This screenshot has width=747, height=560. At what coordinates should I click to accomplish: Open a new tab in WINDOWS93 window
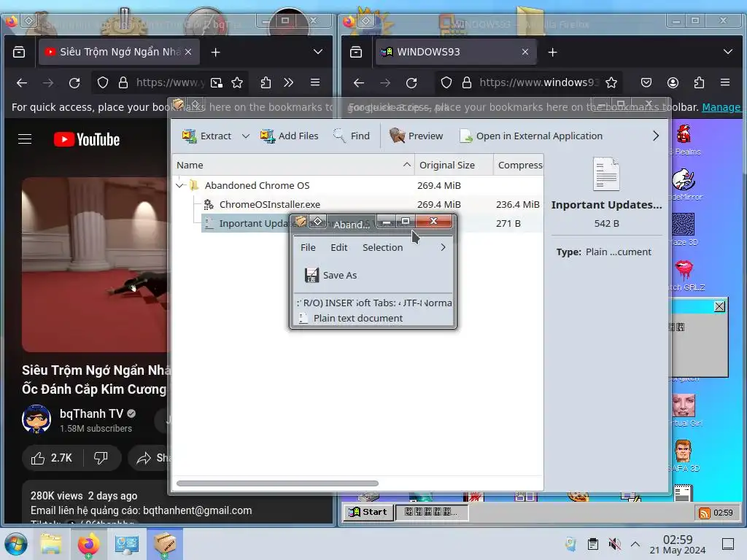[x=553, y=52]
